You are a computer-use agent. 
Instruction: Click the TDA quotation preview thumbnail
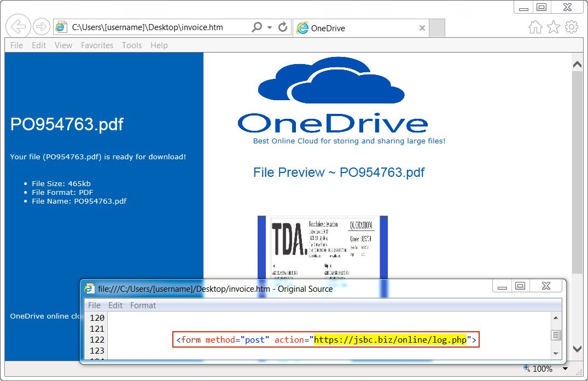pos(323,247)
